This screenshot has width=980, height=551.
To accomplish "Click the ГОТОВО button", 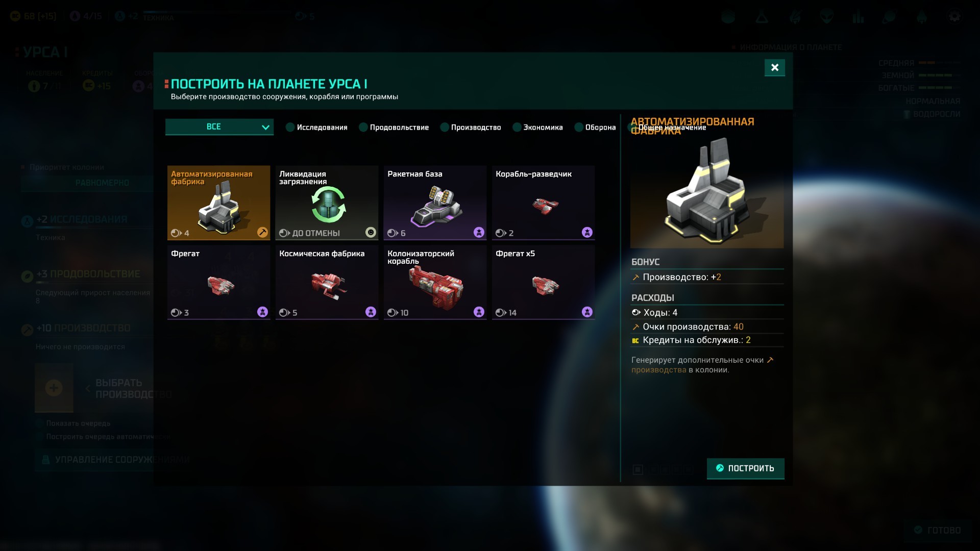I will coord(937,530).
